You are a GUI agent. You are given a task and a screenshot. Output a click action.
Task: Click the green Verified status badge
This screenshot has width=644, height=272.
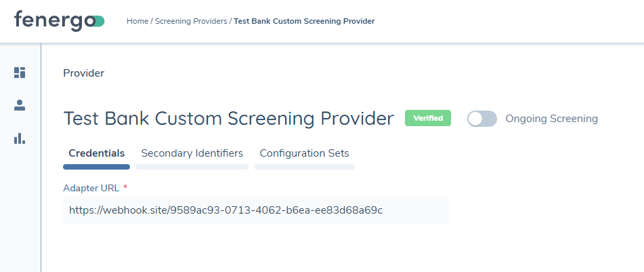427,118
